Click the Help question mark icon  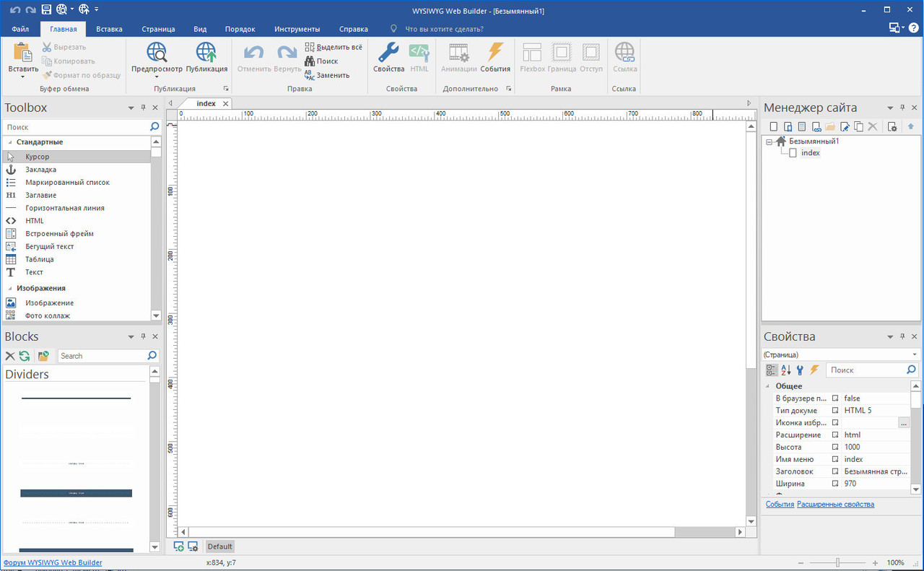(x=914, y=28)
